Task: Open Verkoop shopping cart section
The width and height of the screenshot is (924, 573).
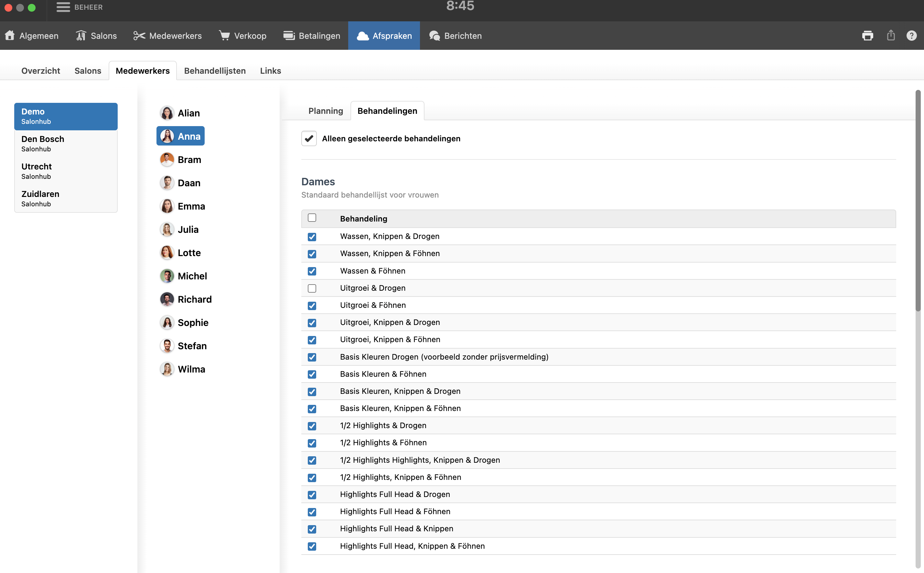Action: [x=242, y=36]
